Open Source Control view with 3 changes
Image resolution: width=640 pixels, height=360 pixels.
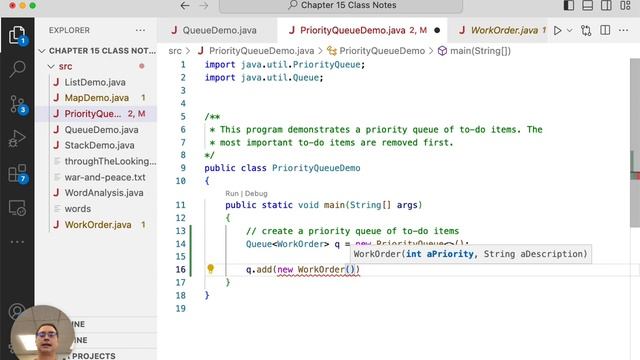[17, 104]
